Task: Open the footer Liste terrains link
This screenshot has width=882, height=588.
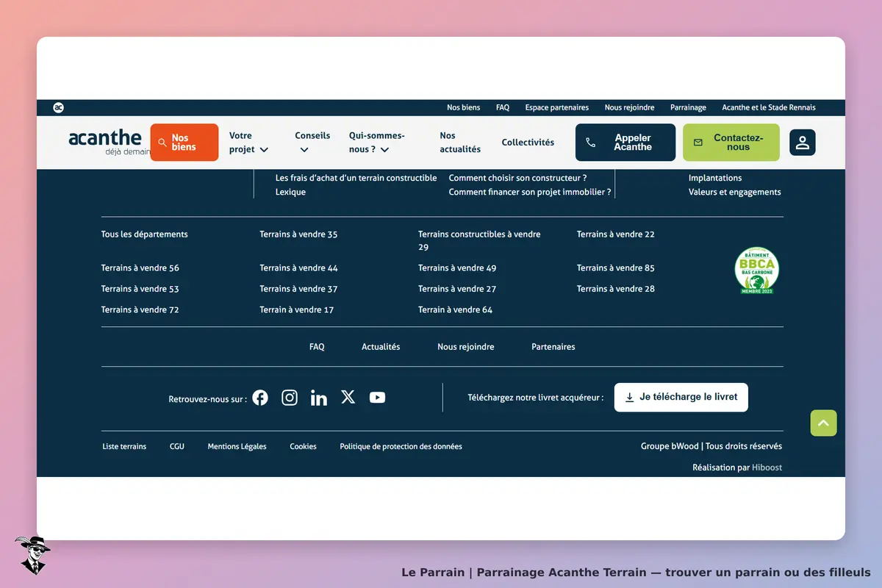Action: pos(124,446)
